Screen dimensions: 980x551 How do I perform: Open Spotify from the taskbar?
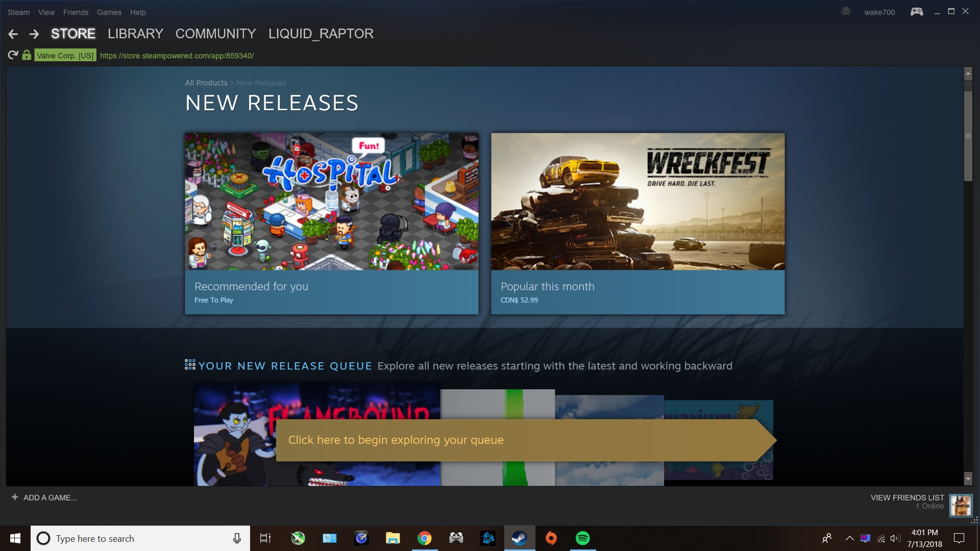(x=582, y=538)
